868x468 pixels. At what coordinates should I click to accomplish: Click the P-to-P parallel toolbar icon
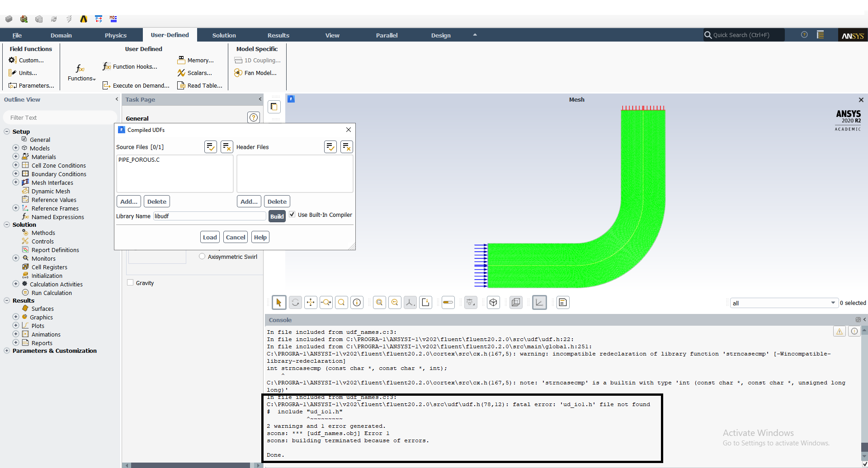99,19
